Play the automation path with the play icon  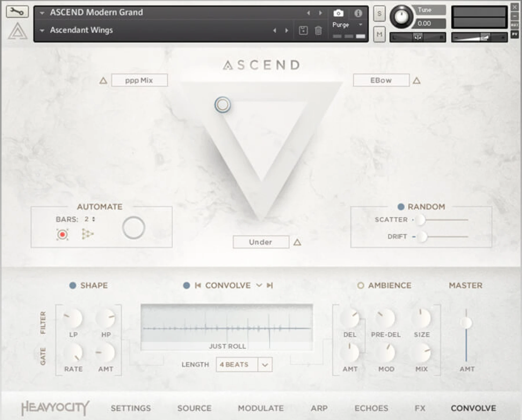pyautogui.click(x=87, y=234)
